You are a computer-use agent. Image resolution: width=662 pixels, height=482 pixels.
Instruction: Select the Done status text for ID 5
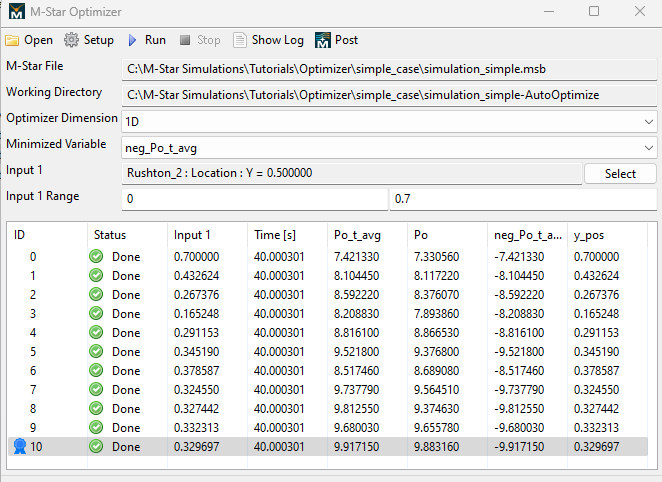tap(126, 352)
